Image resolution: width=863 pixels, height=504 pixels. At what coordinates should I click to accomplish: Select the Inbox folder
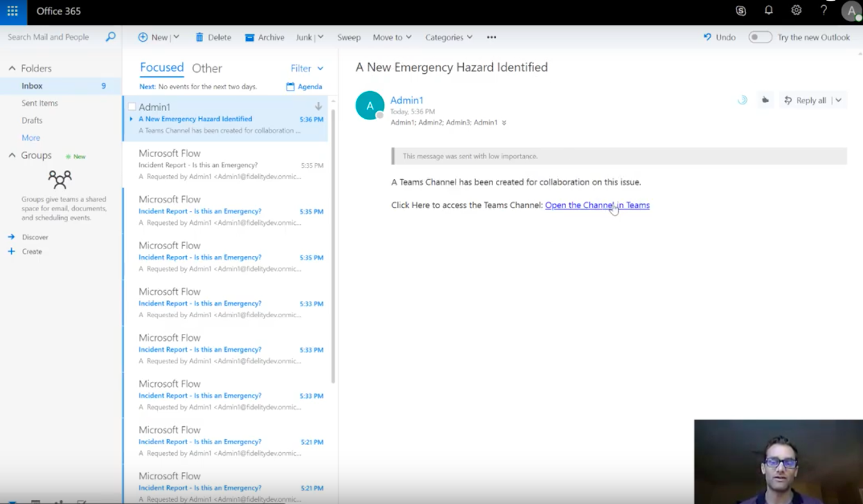pos(60,86)
